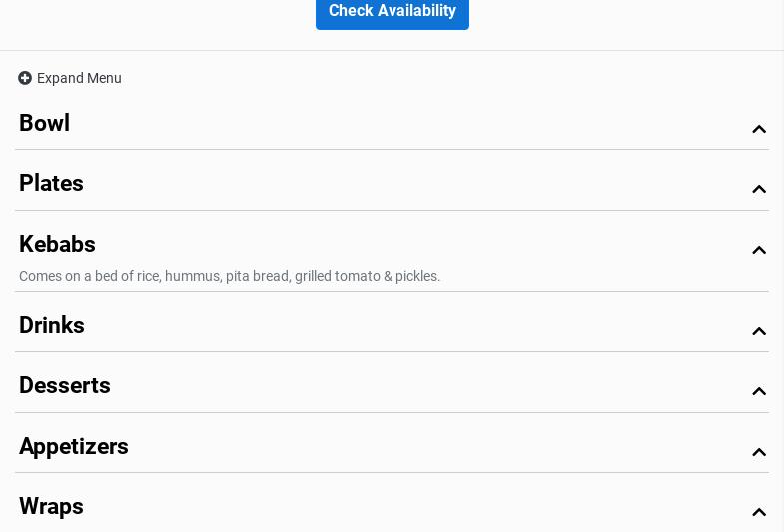Click the chevron arrow for Drinks
Image resolution: width=784 pixels, height=532 pixels.
pyautogui.click(x=759, y=331)
